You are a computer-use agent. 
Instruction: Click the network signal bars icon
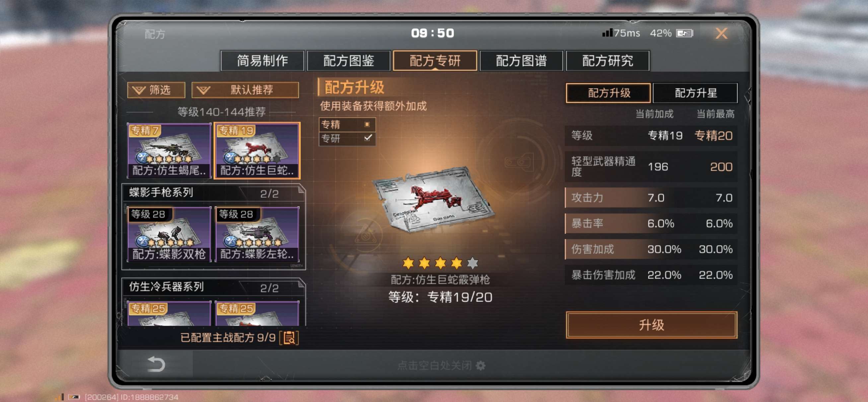(607, 33)
